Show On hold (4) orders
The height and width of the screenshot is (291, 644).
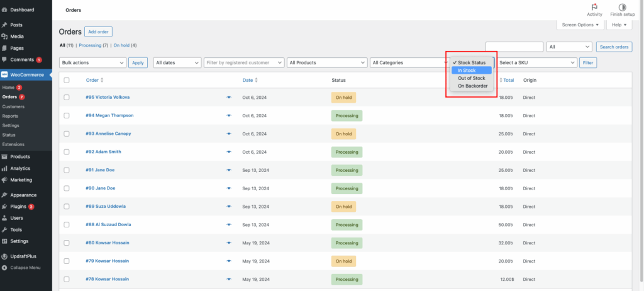tap(125, 45)
